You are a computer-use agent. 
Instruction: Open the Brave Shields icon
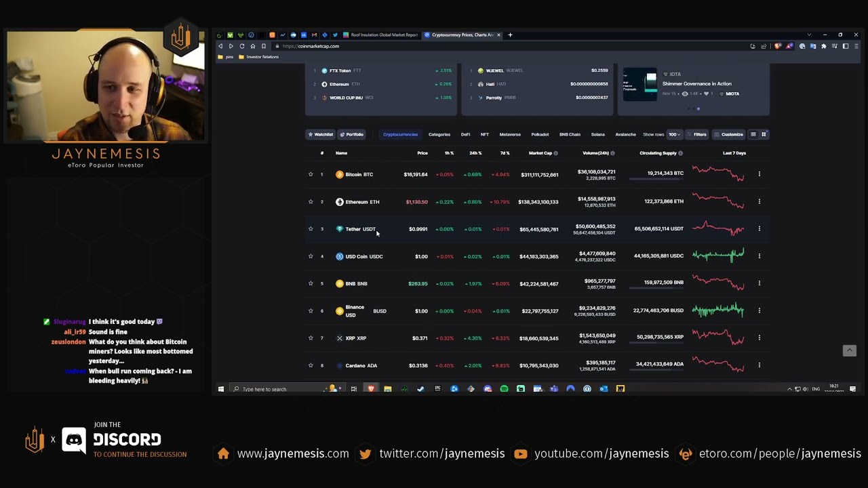(x=778, y=46)
